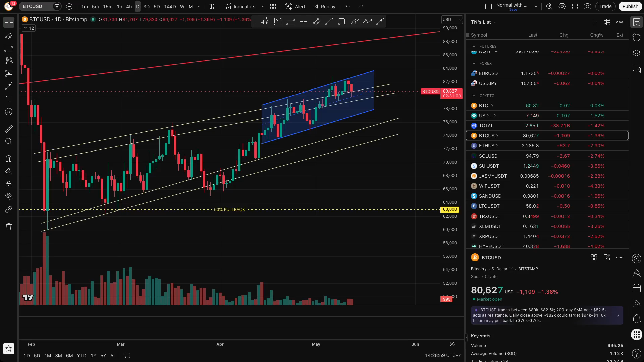644x362 pixels.
Task: Open the favorites star toolbar button
Action: coord(9,349)
